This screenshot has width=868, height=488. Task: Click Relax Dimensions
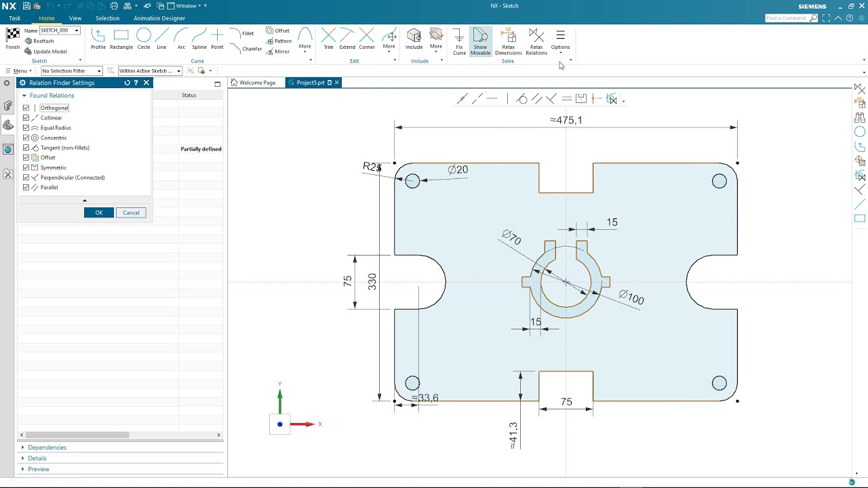click(509, 41)
